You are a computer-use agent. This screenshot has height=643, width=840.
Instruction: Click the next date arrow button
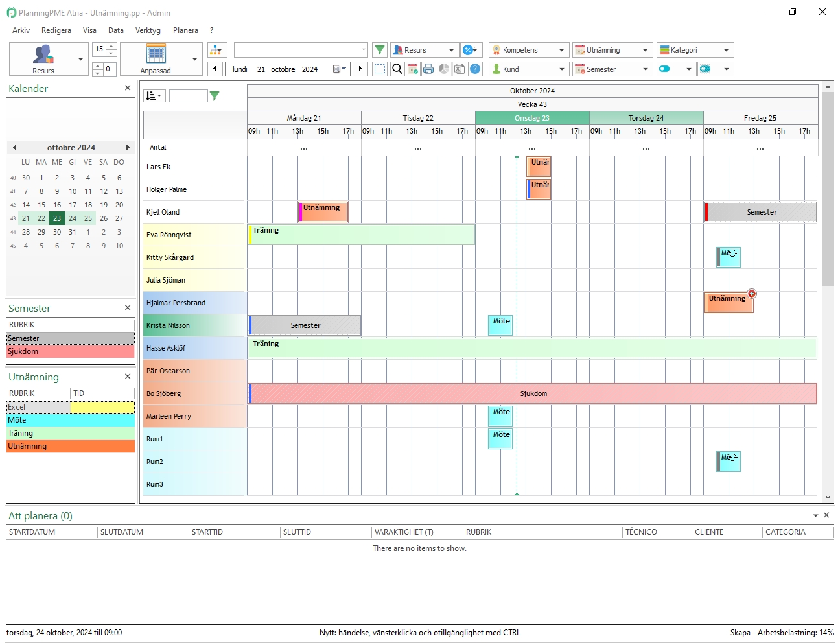(360, 69)
